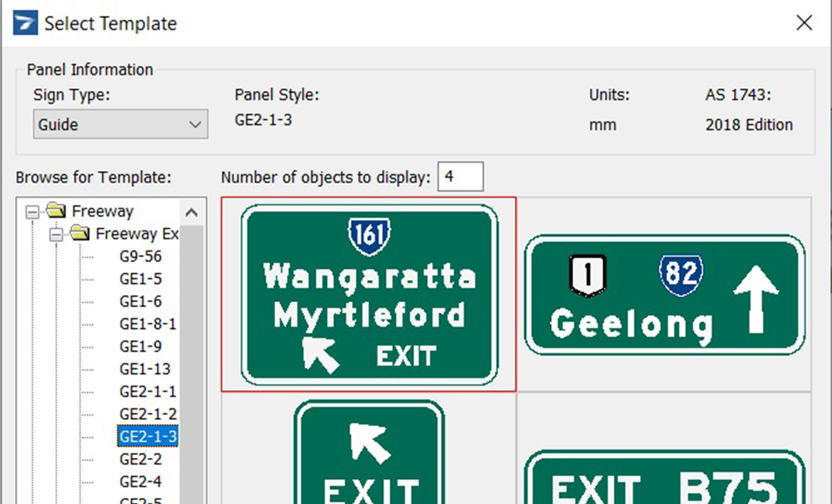This screenshot has height=504, width=832.
Task: Select the GE2-1-1 template
Action: click(x=146, y=392)
